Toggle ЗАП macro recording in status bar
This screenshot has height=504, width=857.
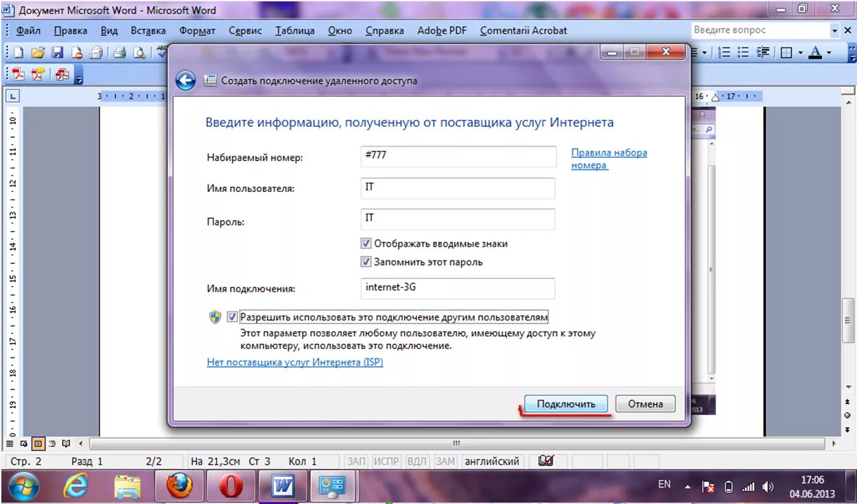356,461
